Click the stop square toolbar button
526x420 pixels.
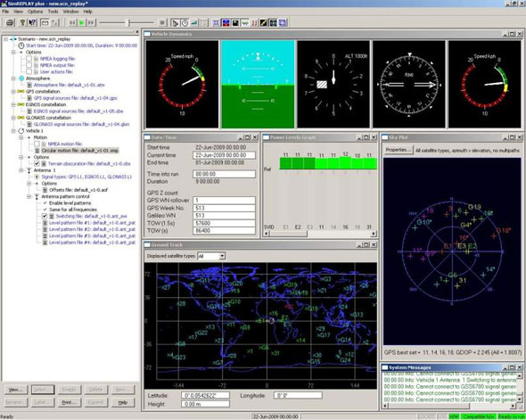pos(162,22)
